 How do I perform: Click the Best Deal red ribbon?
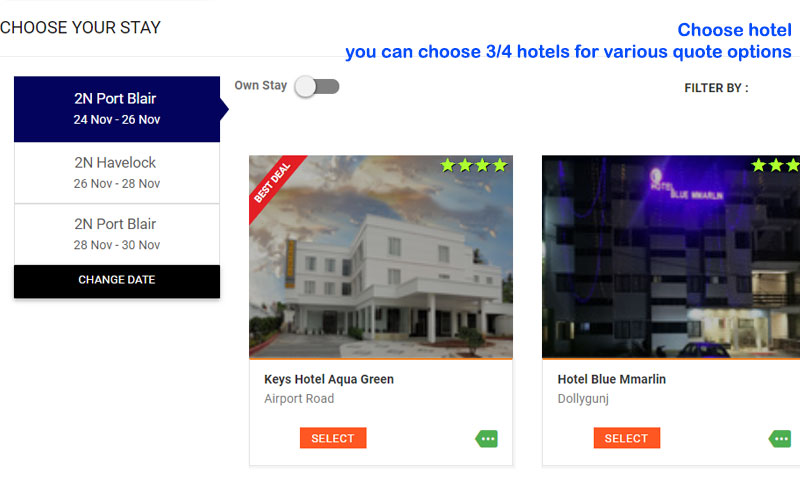273,182
